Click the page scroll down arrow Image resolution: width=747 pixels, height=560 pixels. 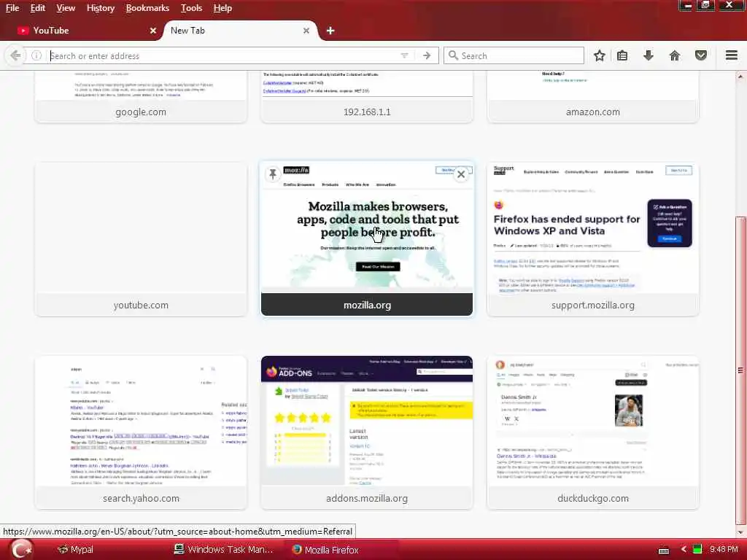(x=740, y=532)
